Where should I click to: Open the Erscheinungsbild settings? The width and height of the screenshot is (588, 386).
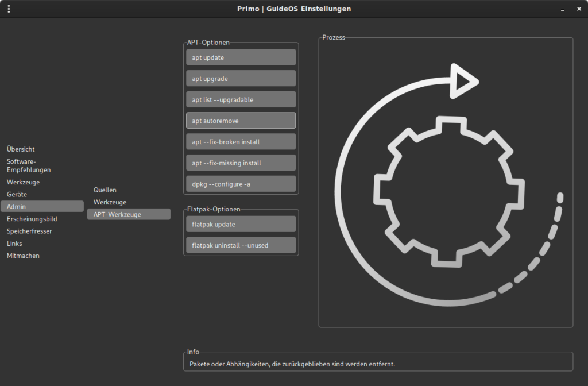coord(32,219)
